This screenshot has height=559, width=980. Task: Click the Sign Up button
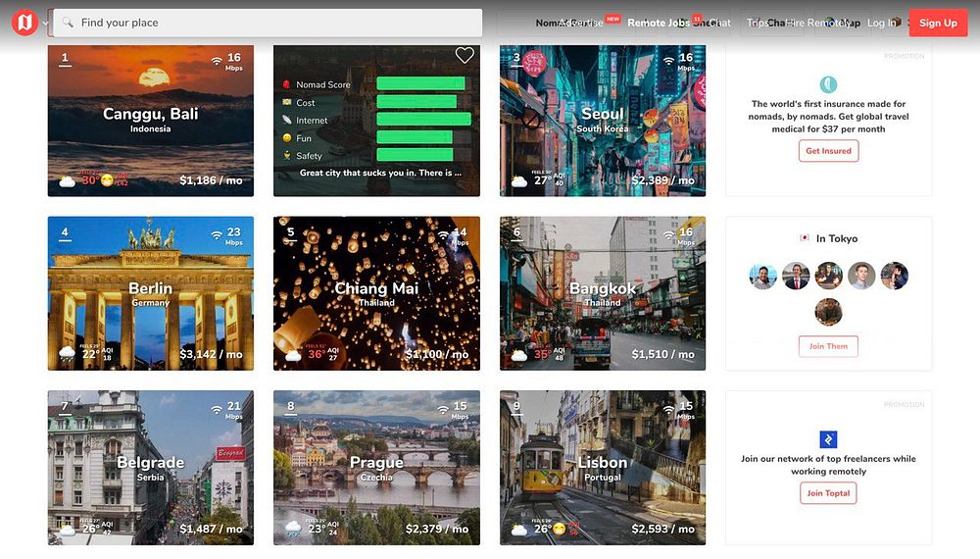938,23
